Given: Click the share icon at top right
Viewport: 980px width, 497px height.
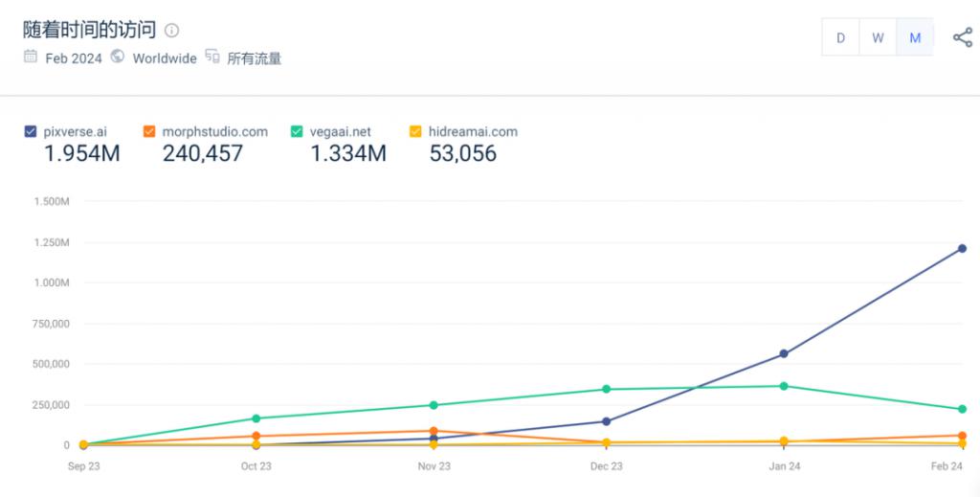Looking at the screenshot, I should pyautogui.click(x=963, y=37).
